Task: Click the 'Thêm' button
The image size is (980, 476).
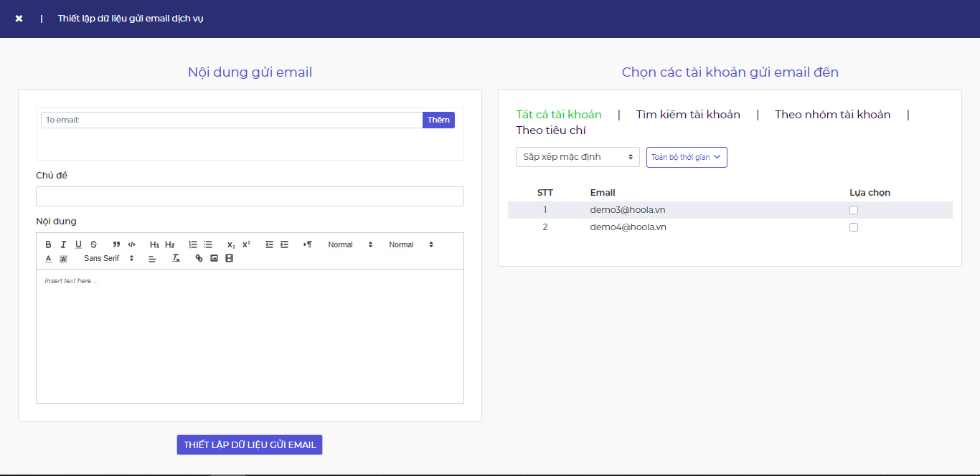Action: [438, 120]
